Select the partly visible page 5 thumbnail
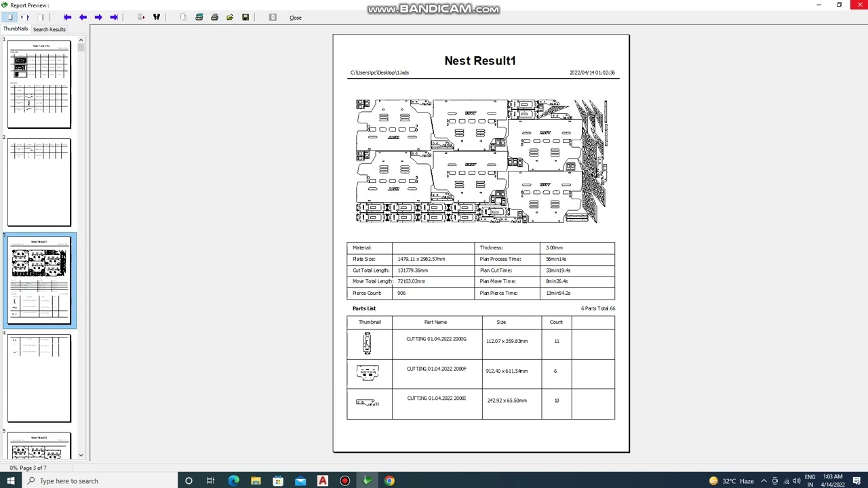This screenshot has height=488, width=868. 39,445
